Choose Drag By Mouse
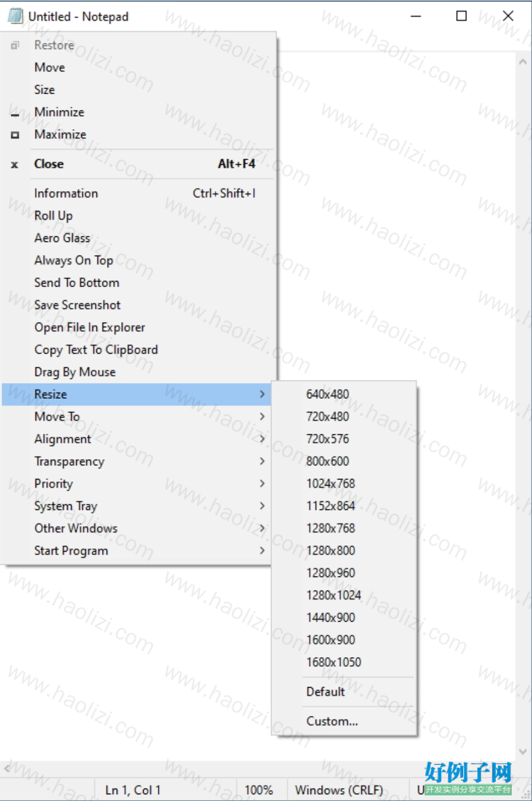 pos(139,372)
